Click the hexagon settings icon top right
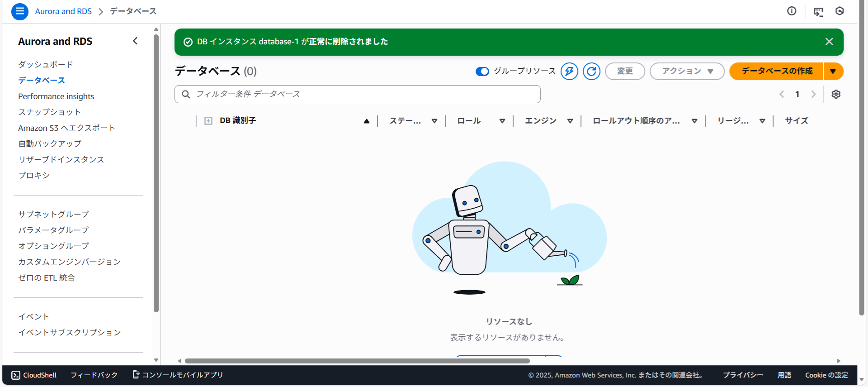Viewport: 868px width, 387px height. [840, 11]
